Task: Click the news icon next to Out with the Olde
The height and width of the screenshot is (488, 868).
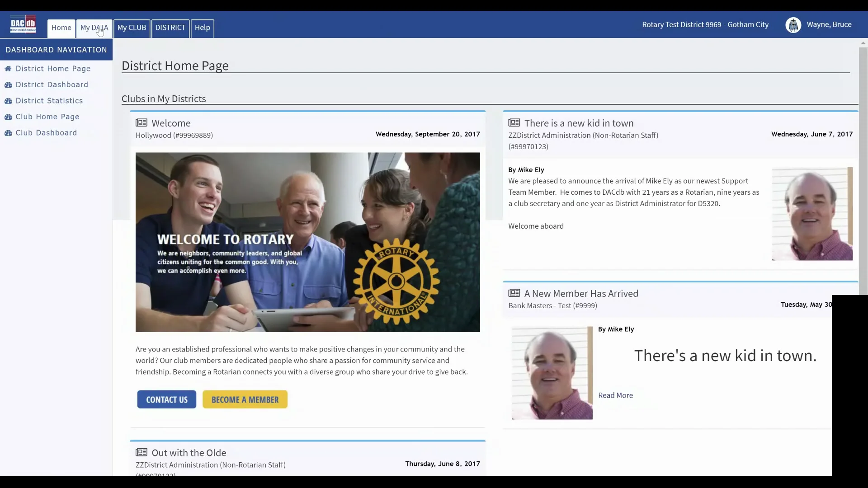Action: tap(142, 452)
